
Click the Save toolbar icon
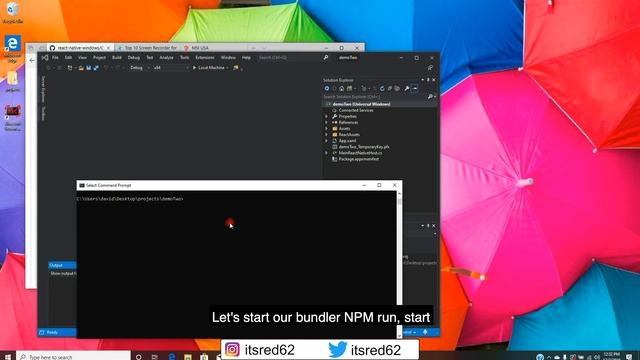(88, 68)
